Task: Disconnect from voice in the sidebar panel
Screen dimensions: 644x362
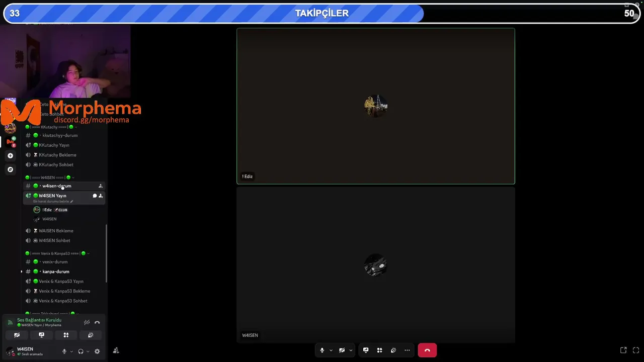Action: pyautogui.click(x=97, y=322)
